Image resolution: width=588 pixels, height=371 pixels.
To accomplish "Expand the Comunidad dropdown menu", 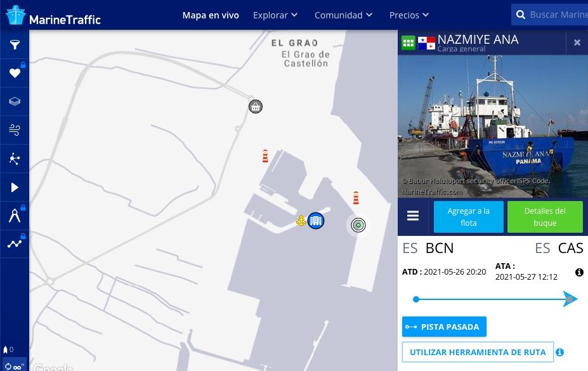I will (x=343, y=15).
